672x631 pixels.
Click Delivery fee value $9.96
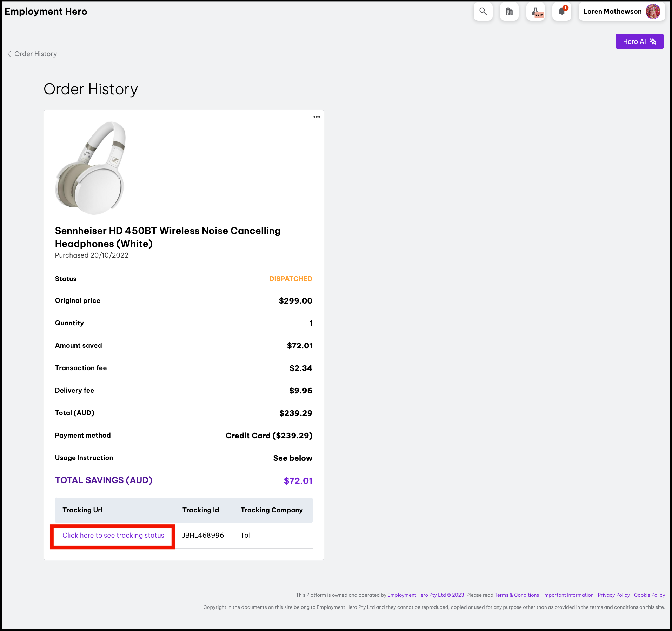point(301,391)
